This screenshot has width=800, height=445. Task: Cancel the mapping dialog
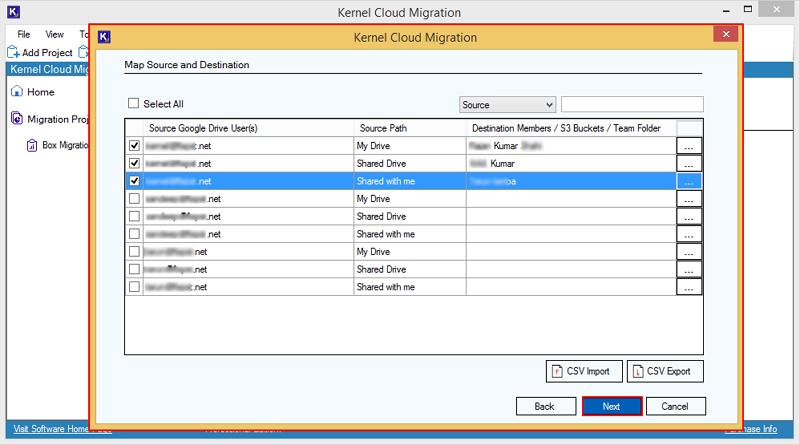coord(676,406)
